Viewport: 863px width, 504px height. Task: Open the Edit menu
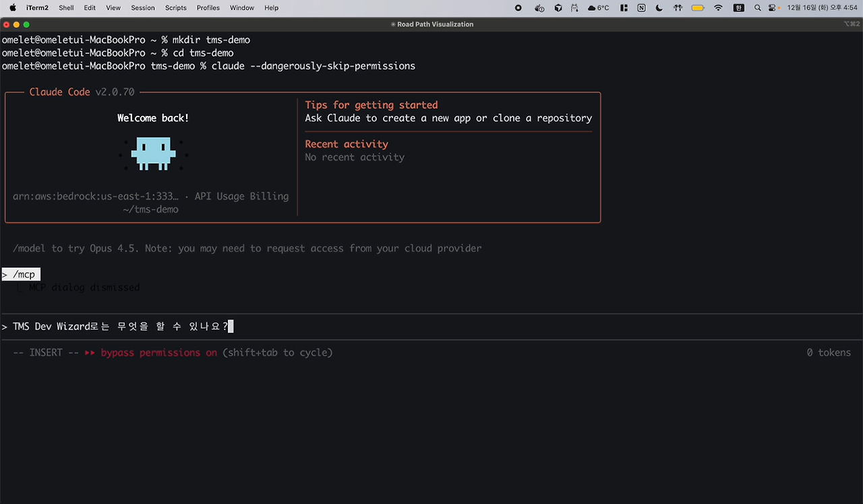click(x=90, y=8)
